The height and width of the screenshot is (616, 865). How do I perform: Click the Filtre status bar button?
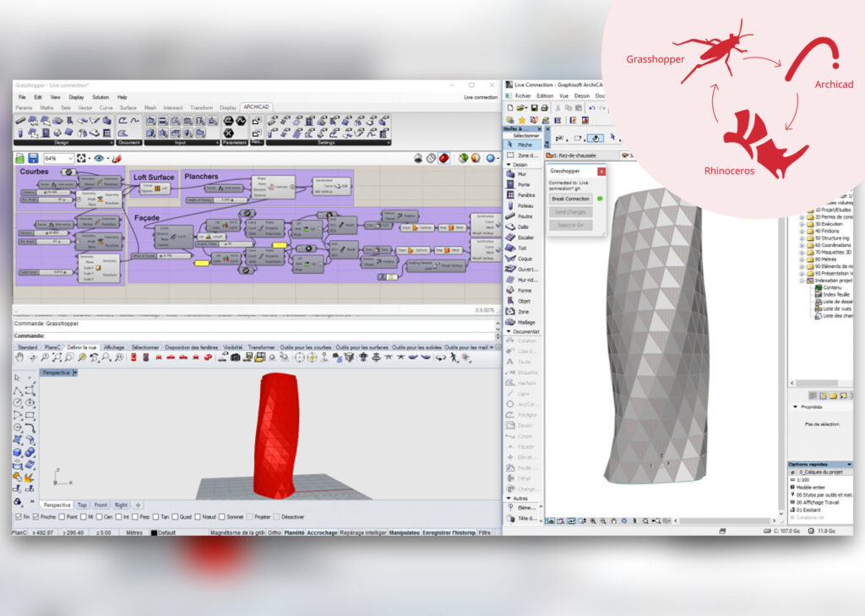[485, 532]
